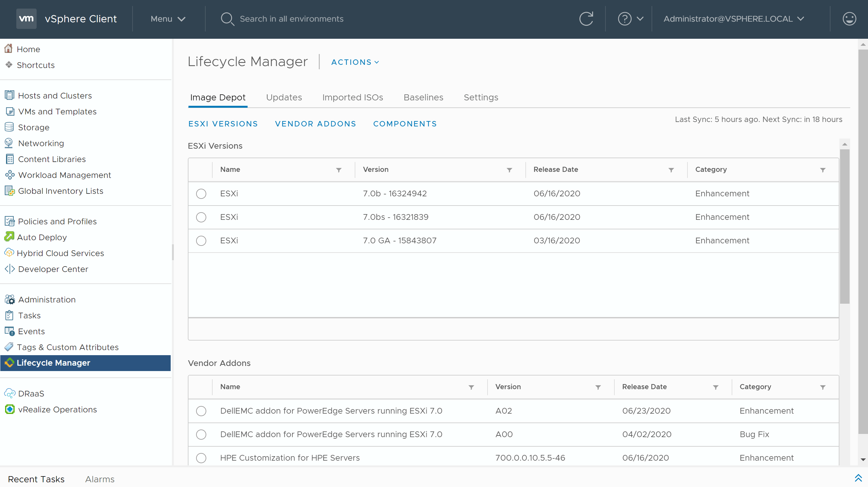Image resolution: width=868 pixels, height=487 pixels.
Task: Select the ESXi 7.0 GA radio button
Action: point(201,240)
